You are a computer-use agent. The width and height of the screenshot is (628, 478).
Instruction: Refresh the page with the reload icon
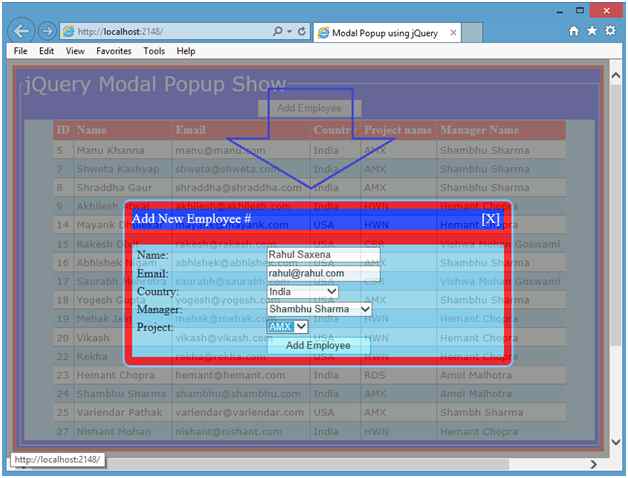(302, 31)
